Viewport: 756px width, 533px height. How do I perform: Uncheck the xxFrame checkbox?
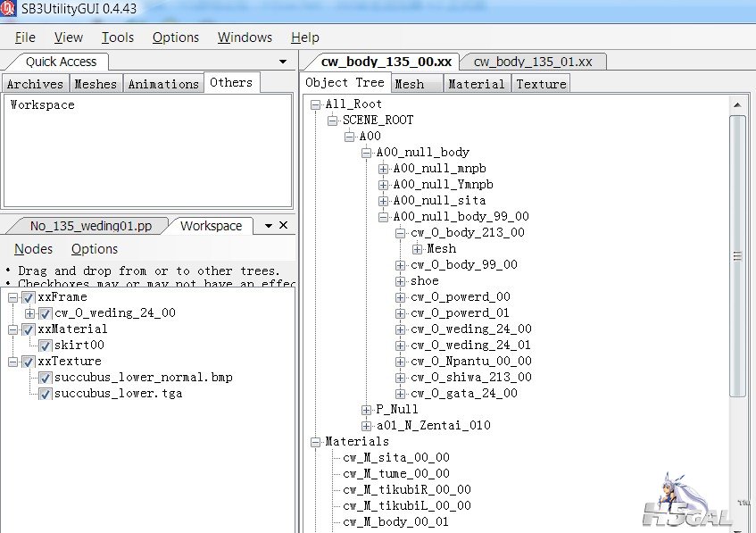(29, 297)
